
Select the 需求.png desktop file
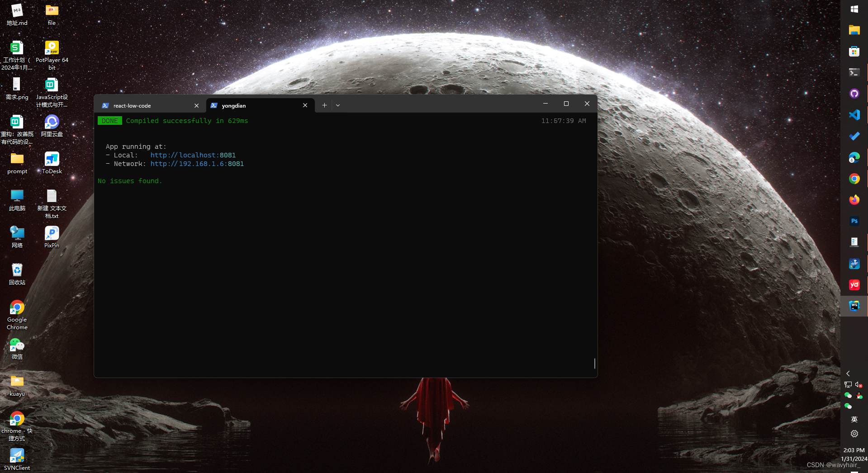pos(17,89)
